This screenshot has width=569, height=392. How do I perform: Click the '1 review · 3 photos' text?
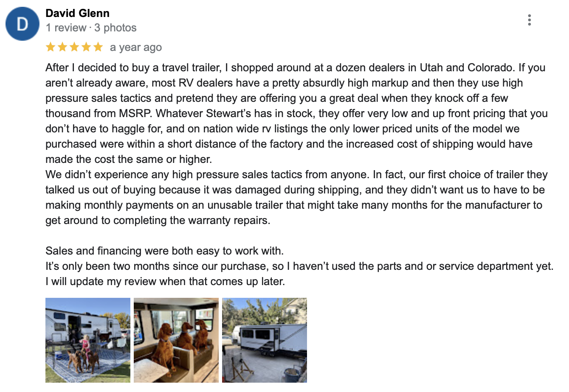coord(91,28)
